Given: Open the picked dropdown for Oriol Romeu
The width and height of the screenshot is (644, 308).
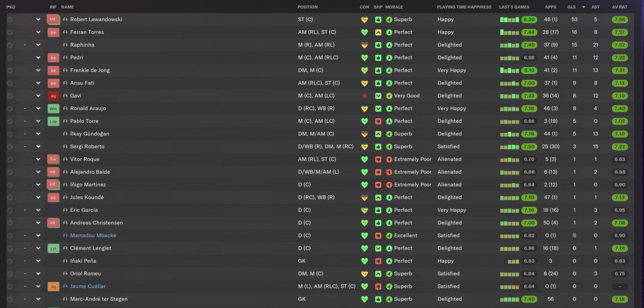Looking at the screenshot, I should pos(38,274).
